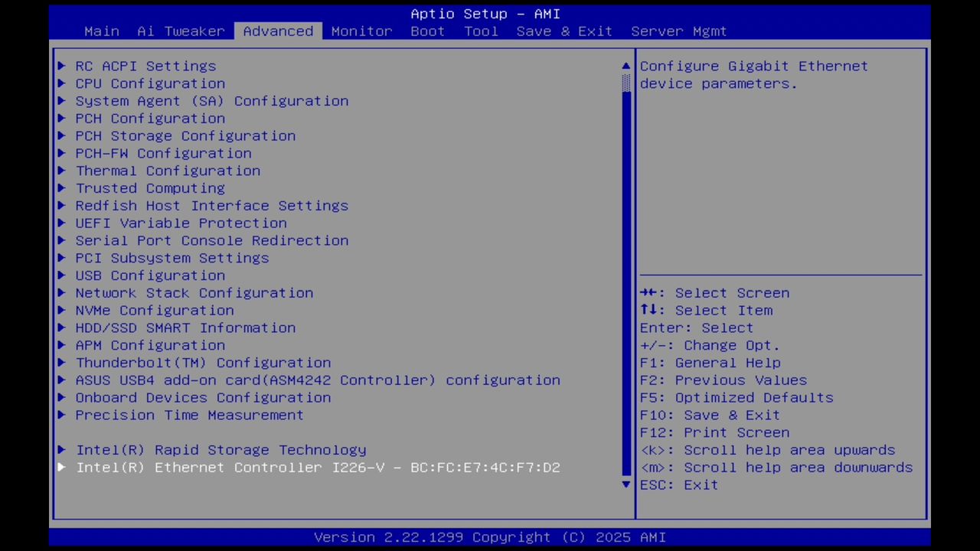Click the upward scroll arrow

(x=626, y=66)
